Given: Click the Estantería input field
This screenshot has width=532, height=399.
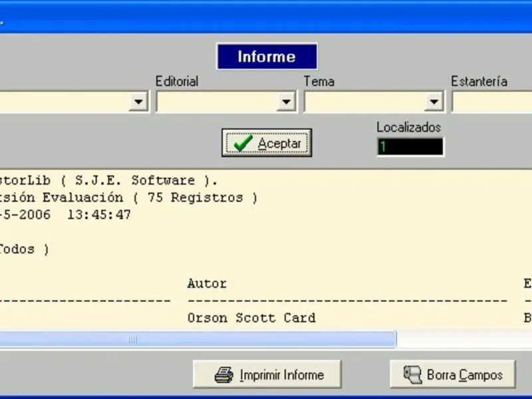Looking at the screenshot, I should point(492,102).
